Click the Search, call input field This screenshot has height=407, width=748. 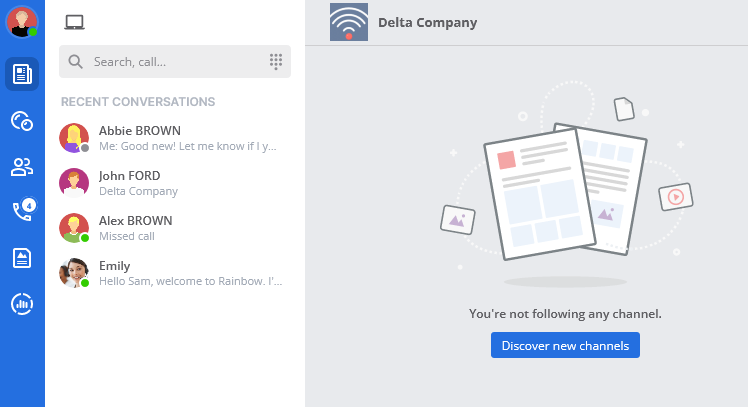(x=175, y=62)
